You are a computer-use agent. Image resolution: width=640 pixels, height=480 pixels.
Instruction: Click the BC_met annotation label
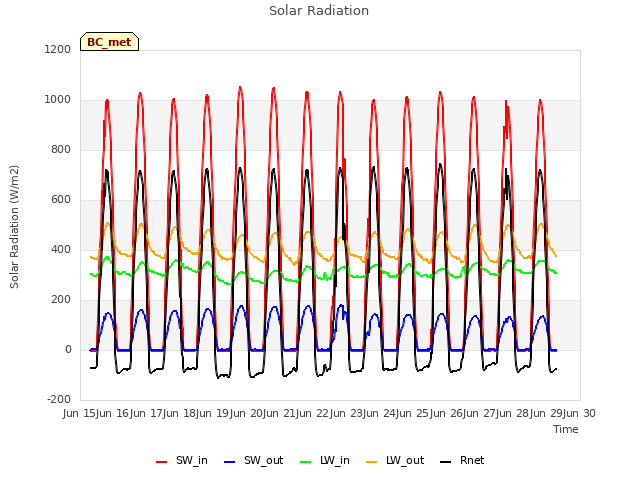109,42
